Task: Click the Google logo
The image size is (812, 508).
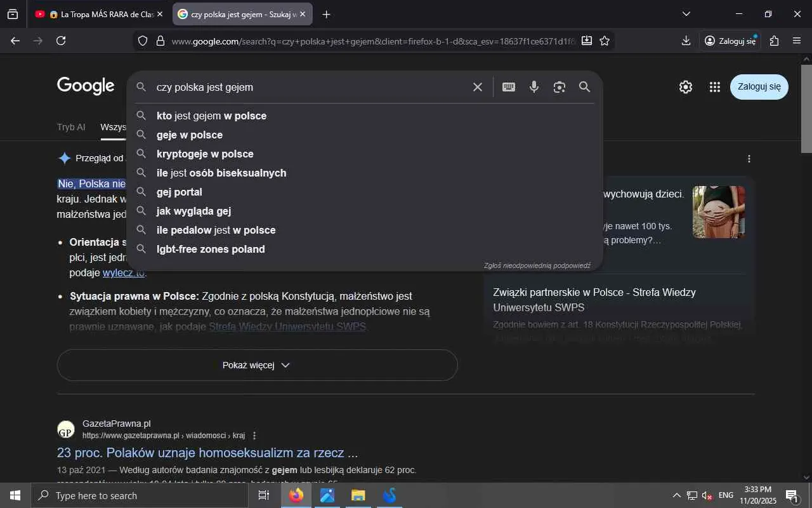Action: (x=86, y=86)
